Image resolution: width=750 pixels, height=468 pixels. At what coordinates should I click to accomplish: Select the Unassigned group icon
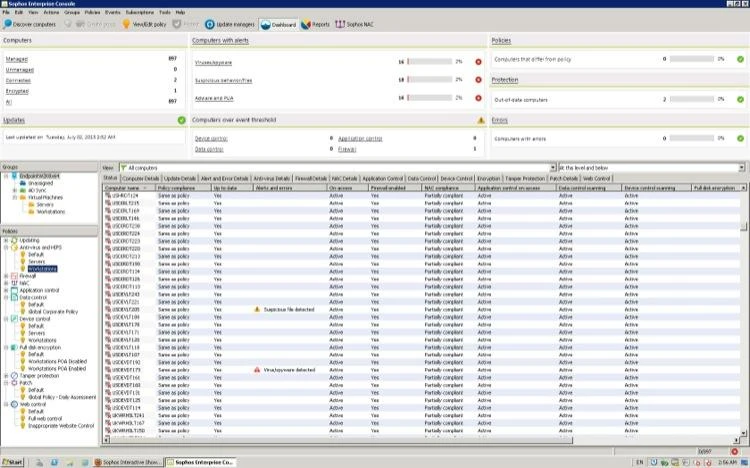22,183
